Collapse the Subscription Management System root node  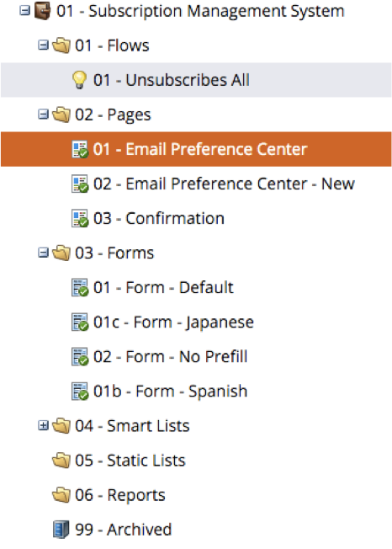pos(24,10)
